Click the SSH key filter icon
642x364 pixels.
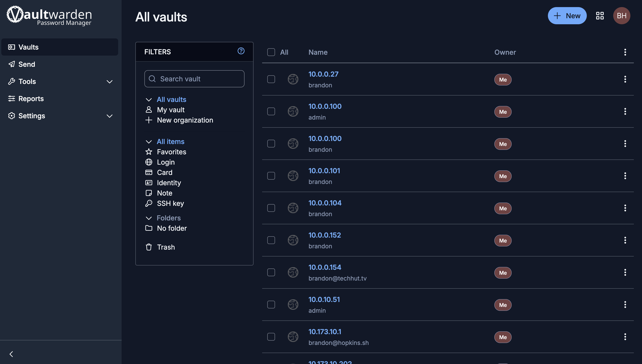[x=149, y=203]
